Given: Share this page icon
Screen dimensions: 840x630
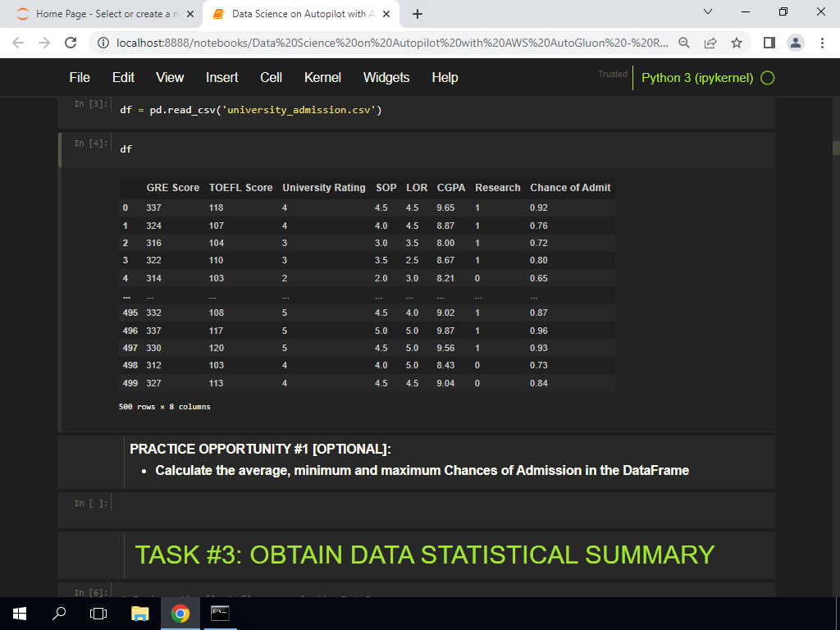Looking at the screenshot, I should pos(710,43).
